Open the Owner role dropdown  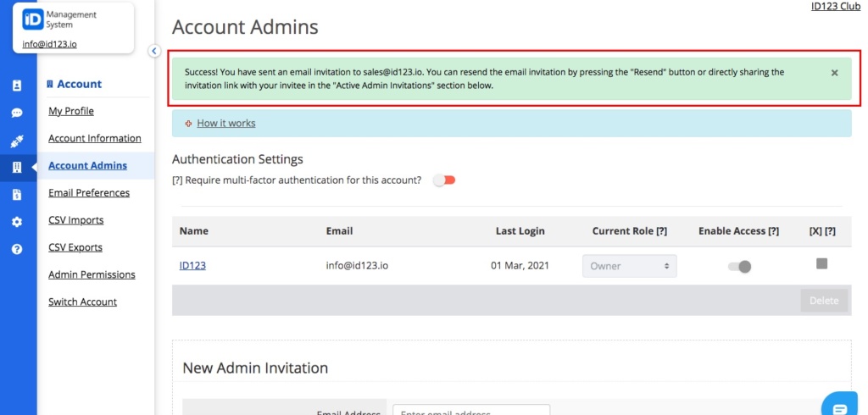tap(630, 266)
